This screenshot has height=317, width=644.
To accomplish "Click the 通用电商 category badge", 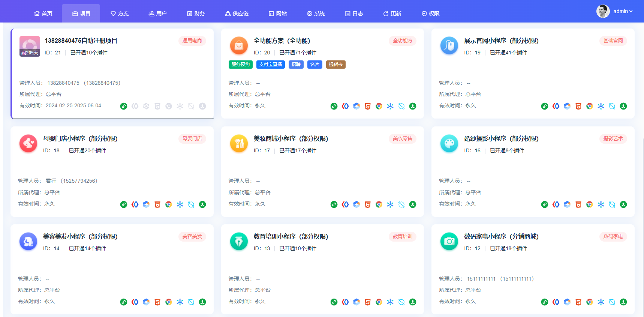I will (192, 41).
